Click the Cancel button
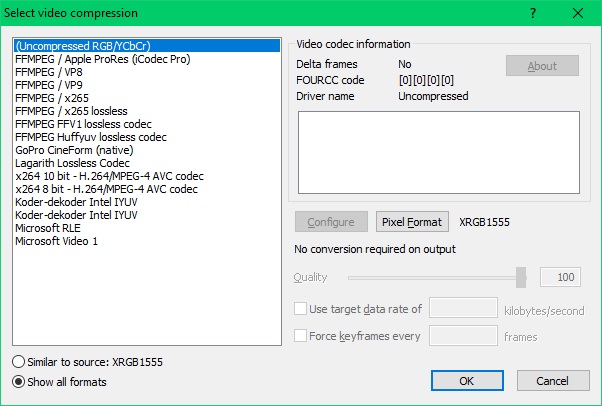602x406 pixels. click(553, 381)
